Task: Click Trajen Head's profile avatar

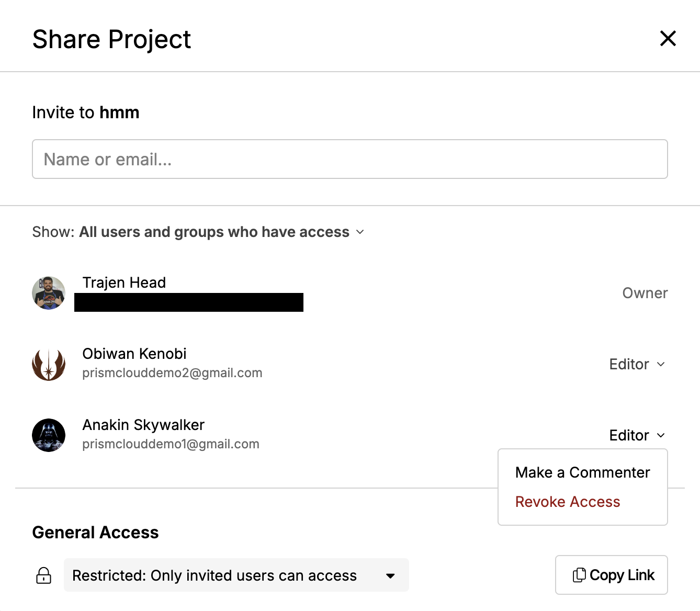Action: (49, 293)
